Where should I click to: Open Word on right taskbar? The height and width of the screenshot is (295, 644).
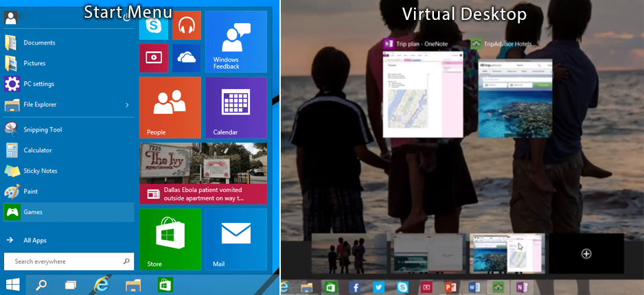474,287
